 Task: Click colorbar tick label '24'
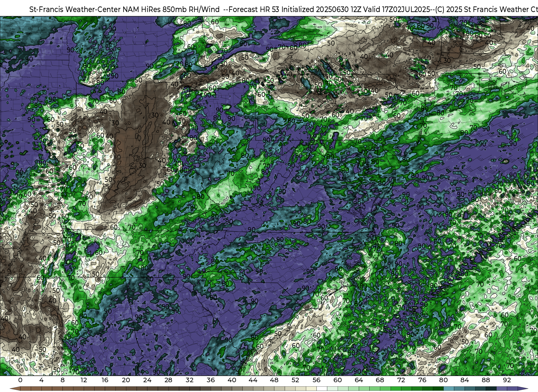click(147, 380)
